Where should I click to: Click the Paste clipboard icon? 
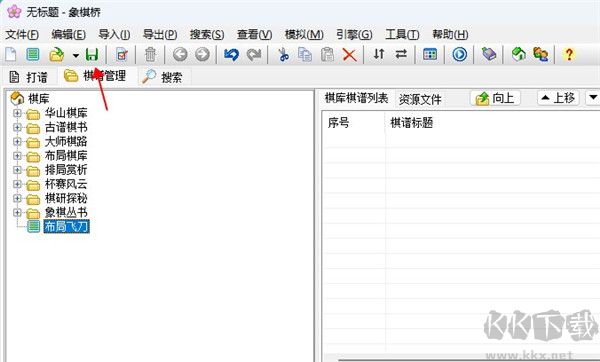tap(327, 54)
